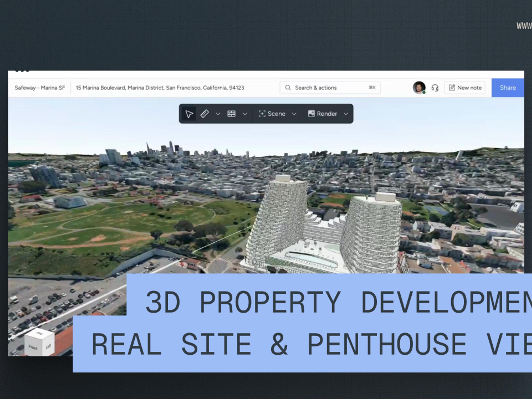Select the wall grid tool icon
Screen dimensions: 532x399
(231, 114)
